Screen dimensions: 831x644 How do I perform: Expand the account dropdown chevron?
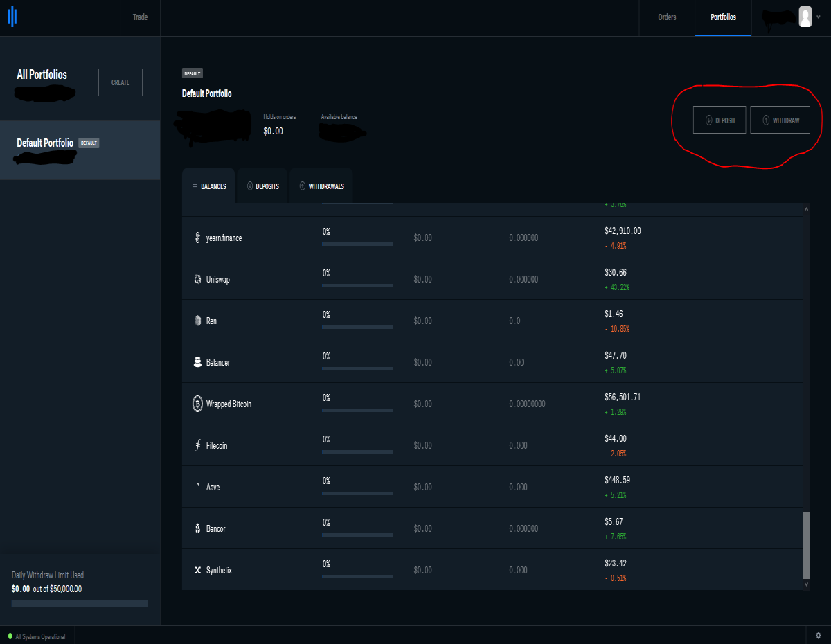[x=819, y=17]
